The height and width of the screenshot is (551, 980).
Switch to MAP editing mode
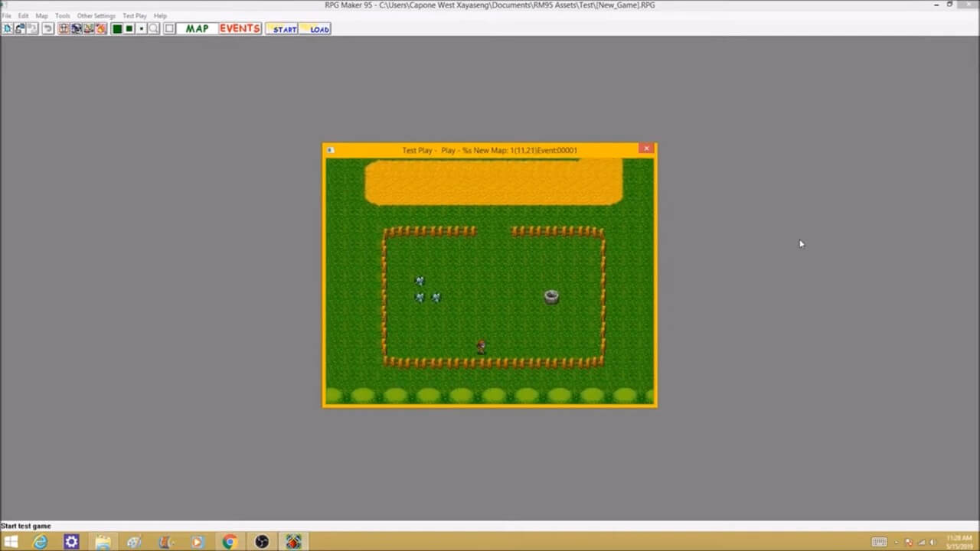tap(197, 28)
